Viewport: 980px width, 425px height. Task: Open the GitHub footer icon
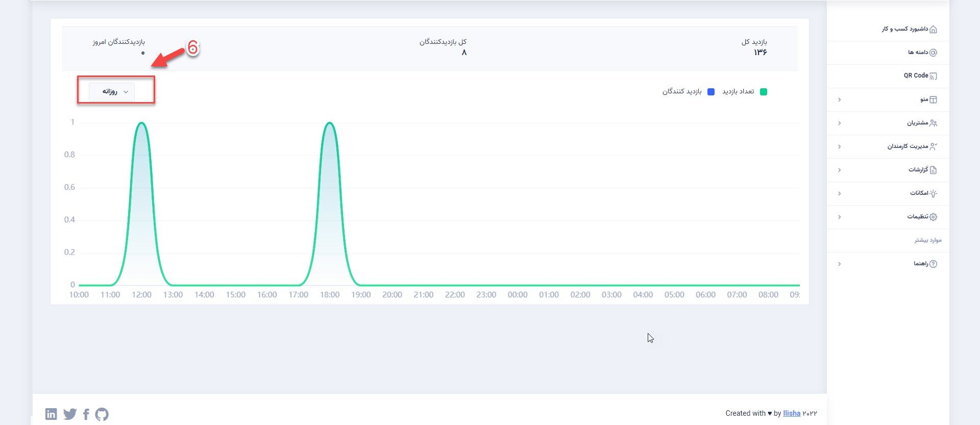102,414
